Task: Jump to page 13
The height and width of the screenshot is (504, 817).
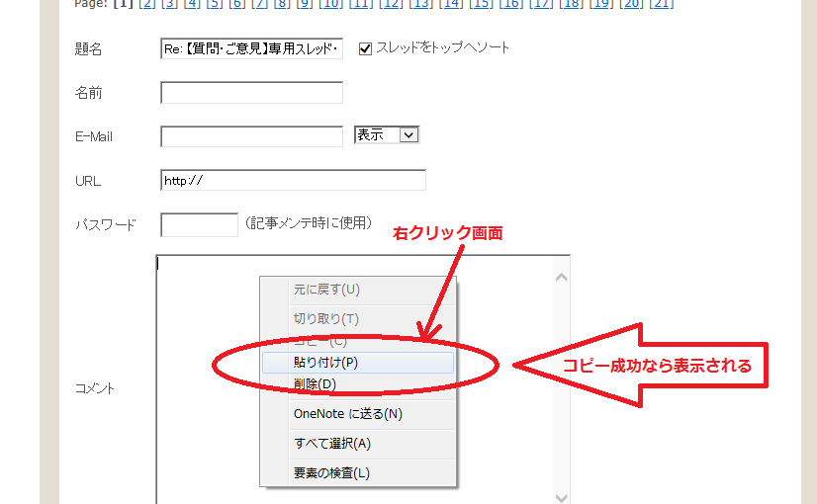Action: click(x=421, y=4)
